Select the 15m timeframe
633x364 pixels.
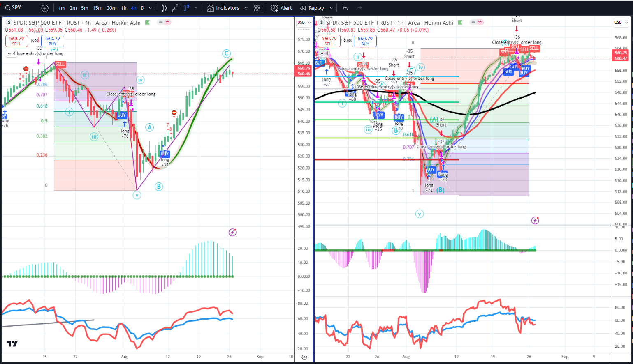(x=97, y=8)
